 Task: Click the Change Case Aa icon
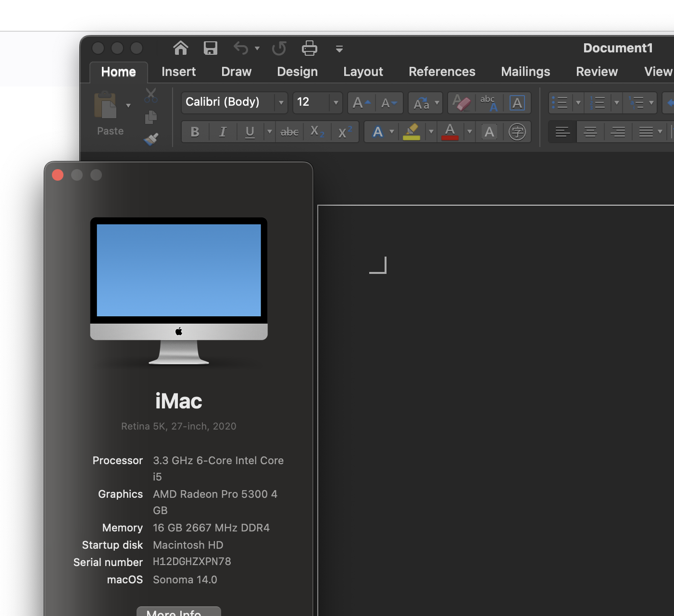[x=422, y=103]
